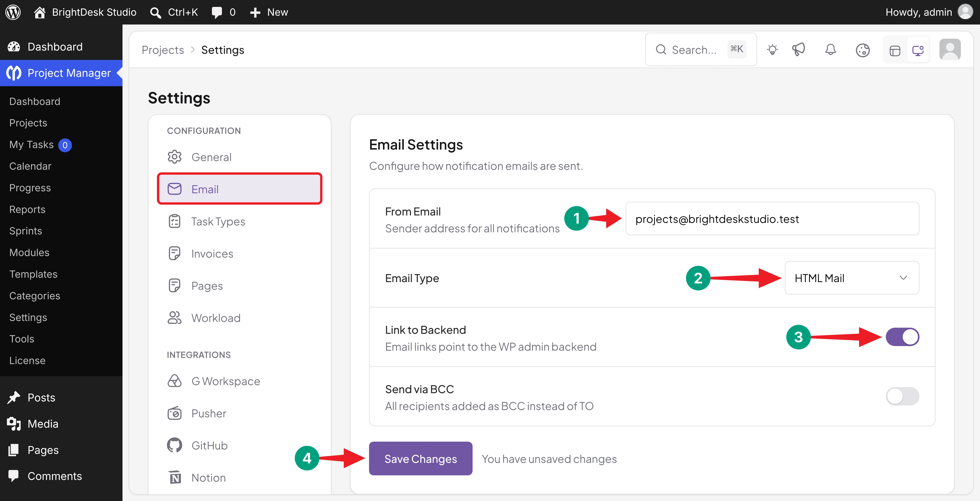Open the Email Type dropdown
The width and height of the screenshot is (980, 501).
point(852,278)
